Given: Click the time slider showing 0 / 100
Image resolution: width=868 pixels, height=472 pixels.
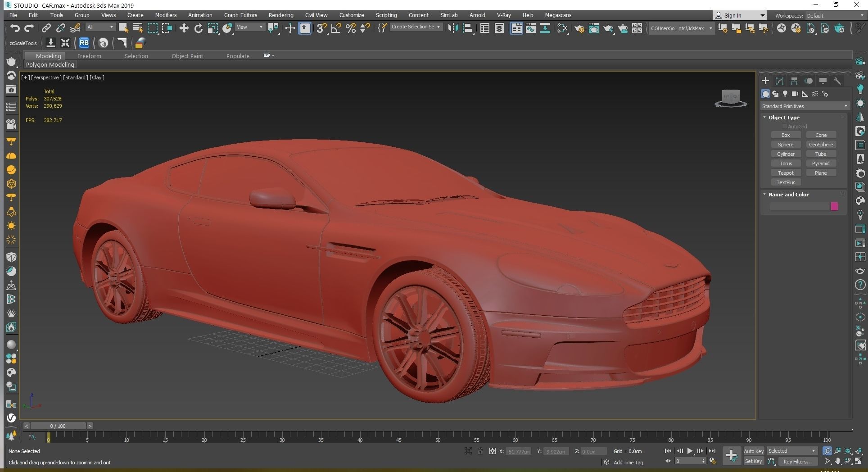Looking at the screenshot, I should point(58,426).
